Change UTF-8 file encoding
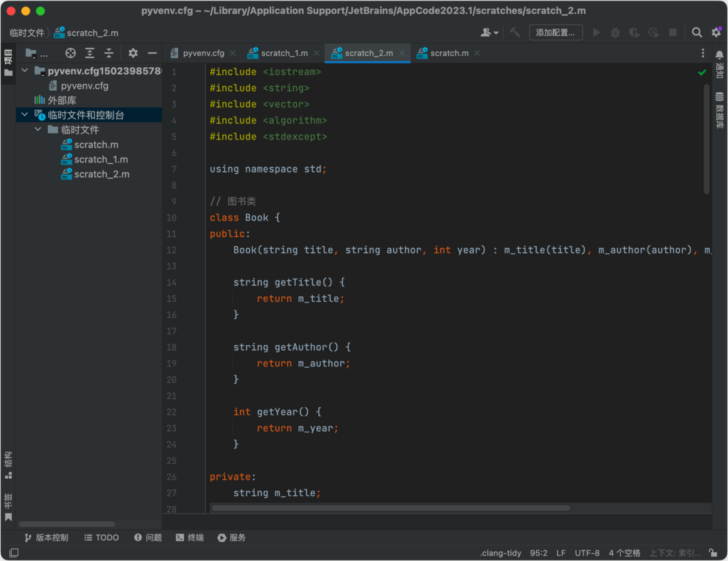Image resolution: width=728 pixels, height=561 pixels. [587, 553]
